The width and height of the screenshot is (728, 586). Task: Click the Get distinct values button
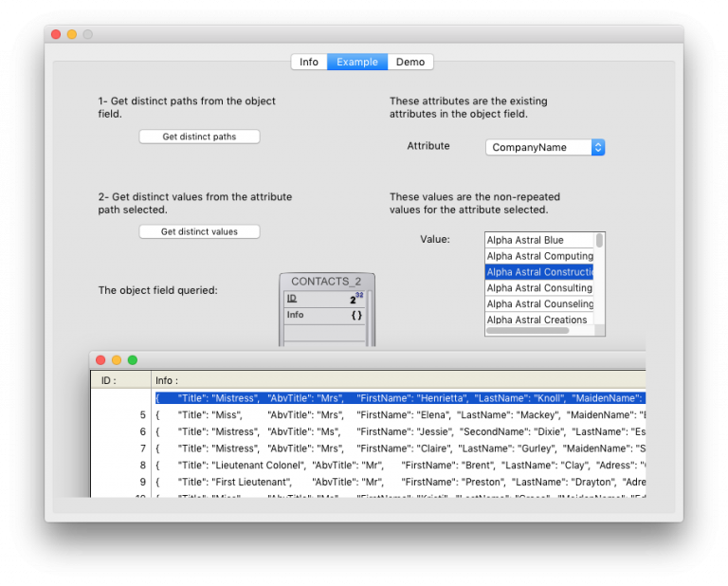[199, 231]
